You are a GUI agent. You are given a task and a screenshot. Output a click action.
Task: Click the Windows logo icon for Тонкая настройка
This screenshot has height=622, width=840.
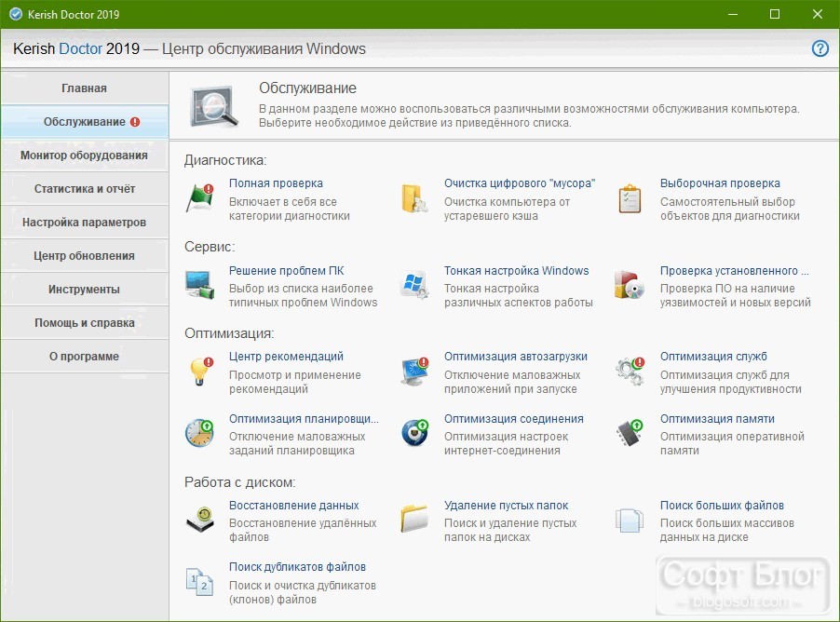click(414, 285)
